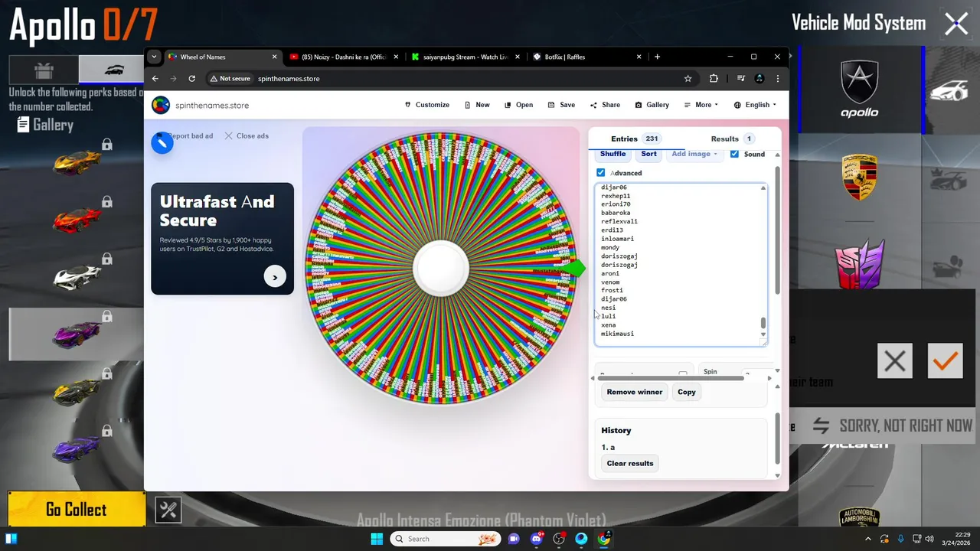Select the purple Phantom Violet Apollo car

click(x=77, y=334)
